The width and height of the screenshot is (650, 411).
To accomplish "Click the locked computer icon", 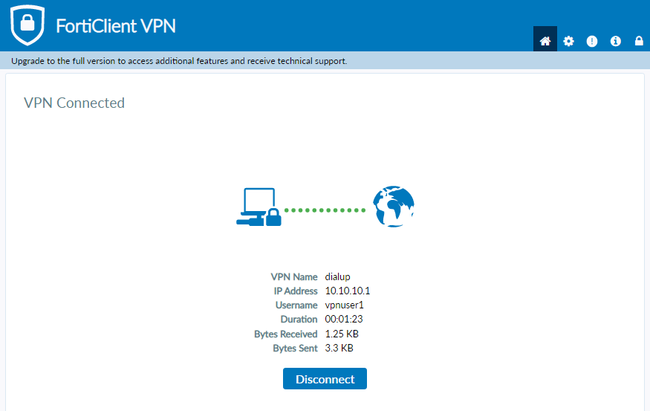I will click(258, 207).
